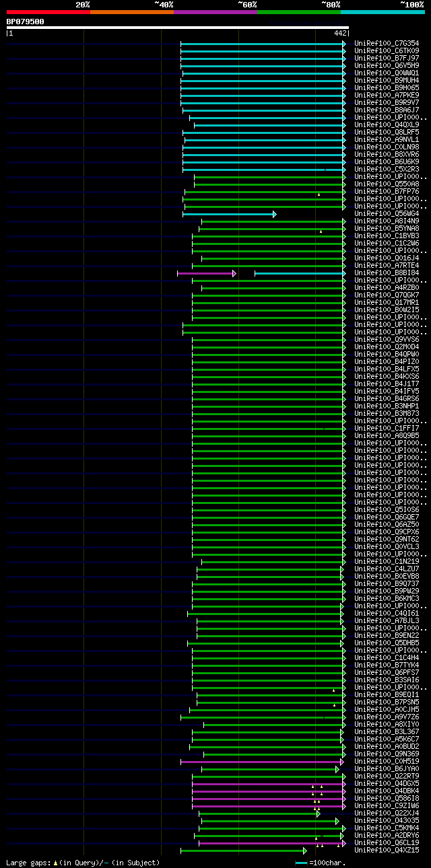
Task: Click the query end position 442
Action: (340, 33)
